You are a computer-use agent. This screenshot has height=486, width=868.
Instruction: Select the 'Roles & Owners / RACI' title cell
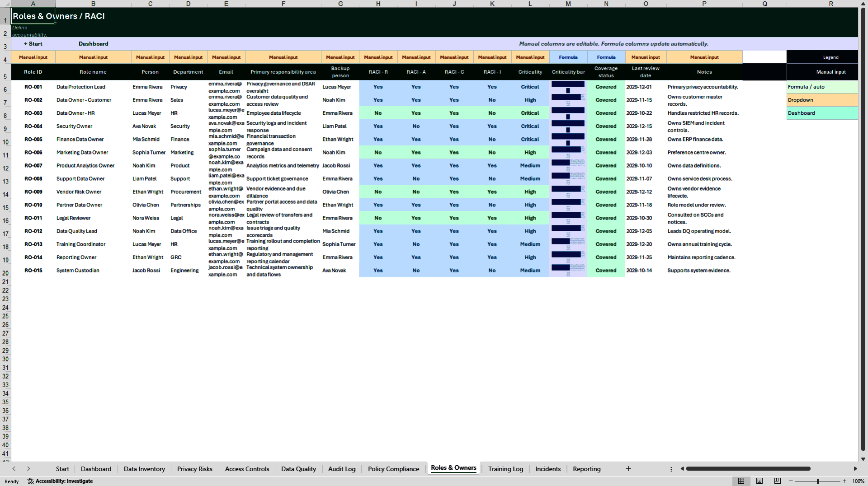tap(33, 16)
